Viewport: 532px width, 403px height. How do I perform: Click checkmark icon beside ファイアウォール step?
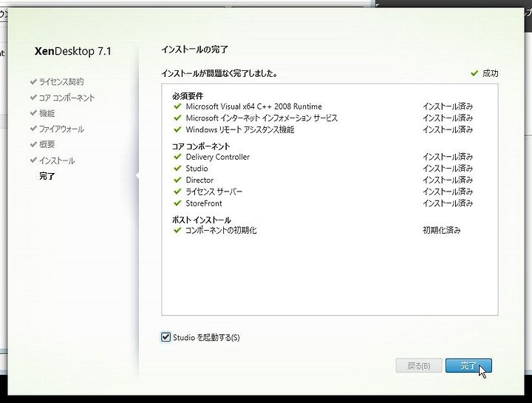click(33, 129)
